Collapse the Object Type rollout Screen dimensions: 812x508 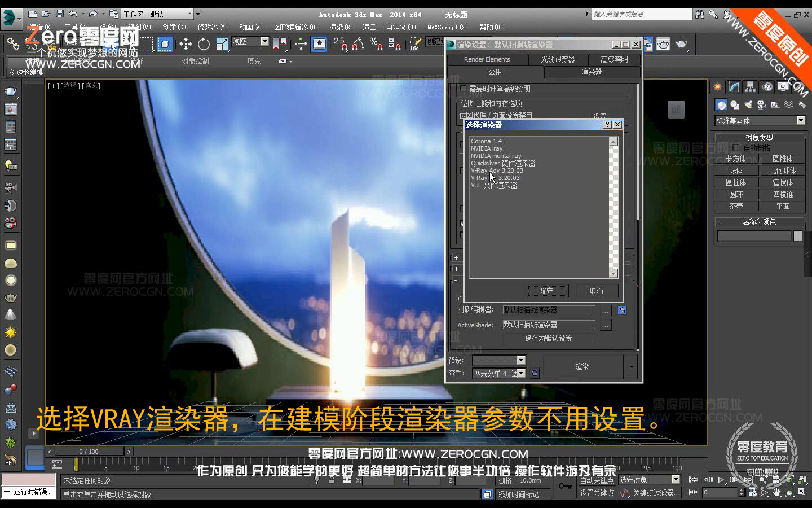[x=759, y=138]
